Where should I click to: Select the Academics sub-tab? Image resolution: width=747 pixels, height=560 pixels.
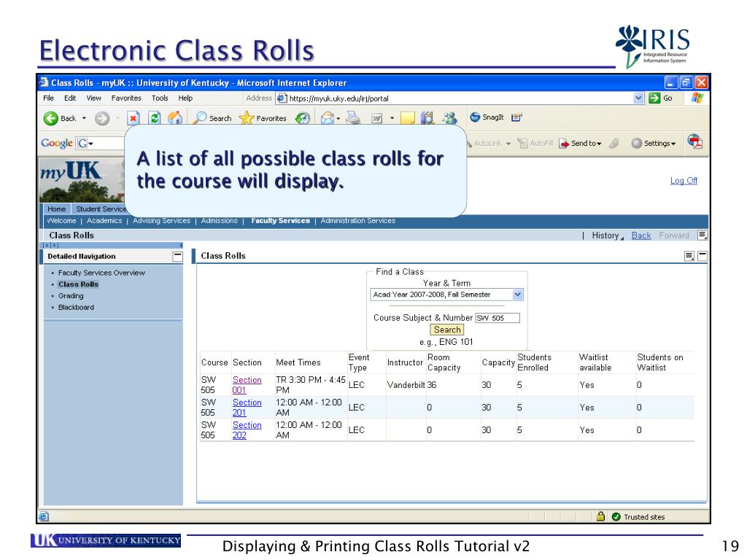pos(104,220)
